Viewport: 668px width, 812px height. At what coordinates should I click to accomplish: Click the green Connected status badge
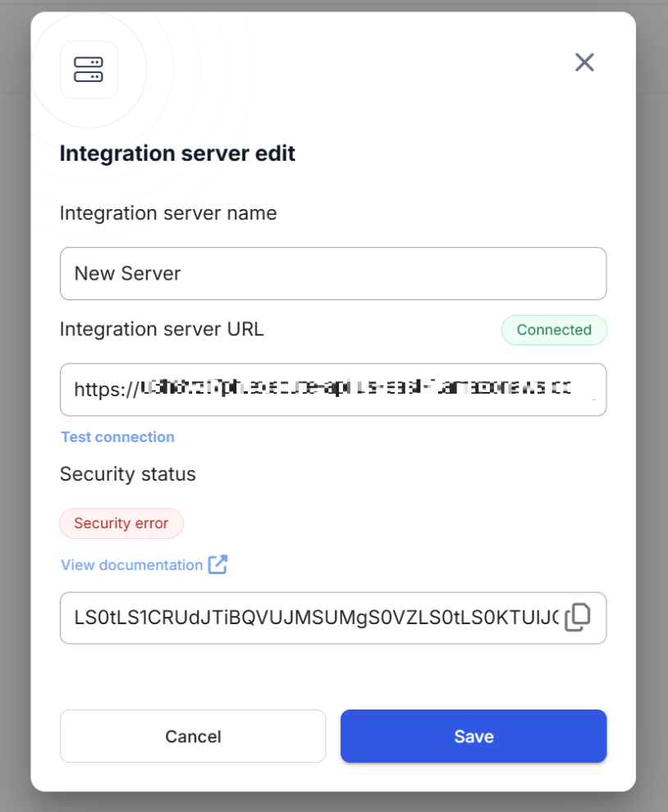554,330
